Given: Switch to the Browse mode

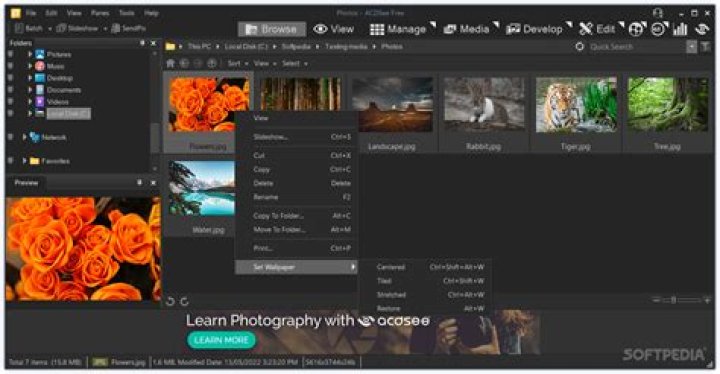Looking at the screenshot, I should click(x=272, y=29).
